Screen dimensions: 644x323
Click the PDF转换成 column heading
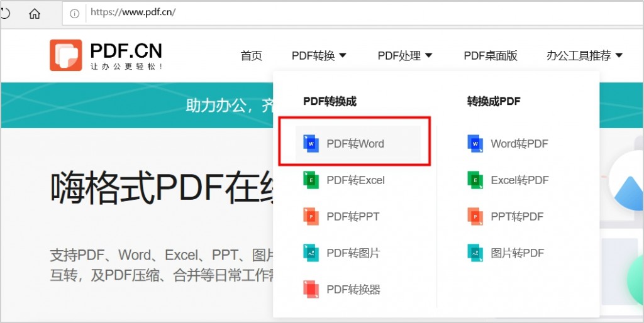click(330, 101)
